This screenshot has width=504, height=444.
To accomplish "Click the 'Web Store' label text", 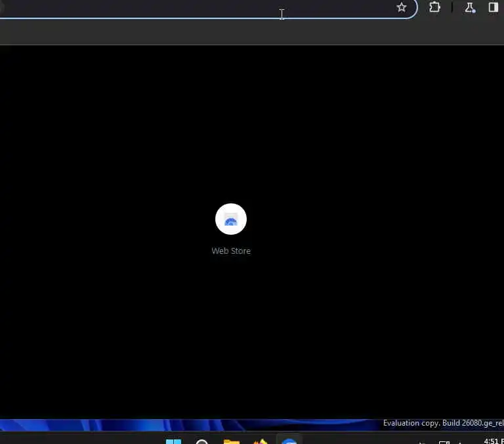I will click(x=231, y=251).
